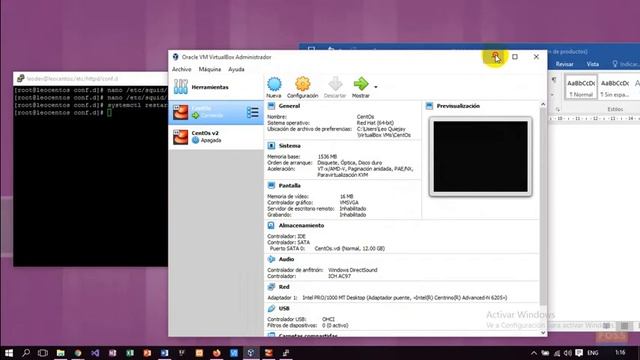Viewport: 640px width, 360px height.
Task: Open volume control in system tray
Action: 568,353
